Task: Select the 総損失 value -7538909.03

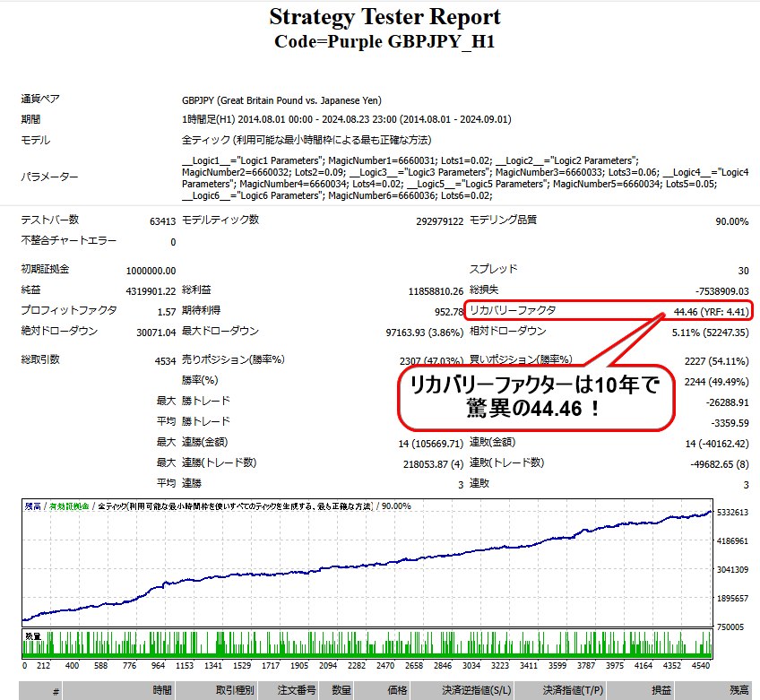Action: tap(721, 291)
